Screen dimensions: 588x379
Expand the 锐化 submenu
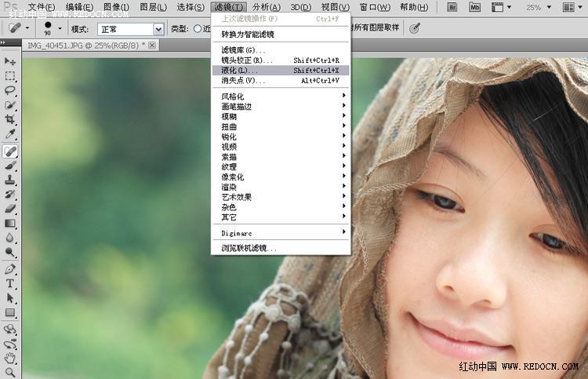281,137
